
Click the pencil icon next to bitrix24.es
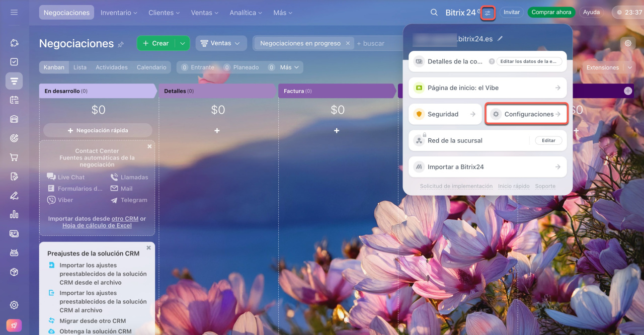(500, 39)
